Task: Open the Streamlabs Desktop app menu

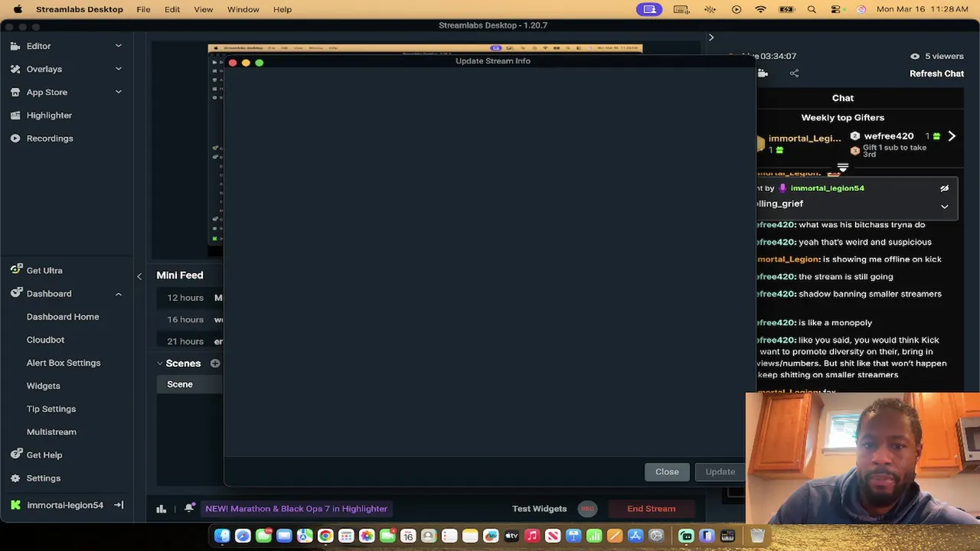Action: [80, 9]
